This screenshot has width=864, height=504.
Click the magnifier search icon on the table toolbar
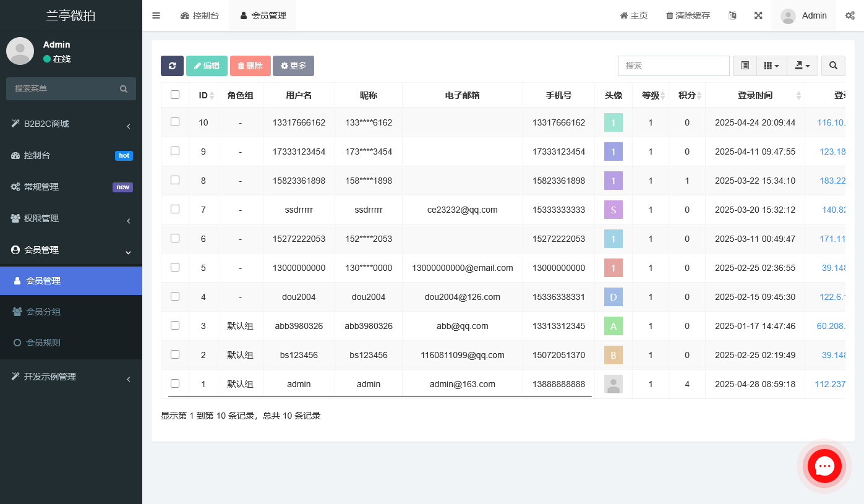pos(833,66)
